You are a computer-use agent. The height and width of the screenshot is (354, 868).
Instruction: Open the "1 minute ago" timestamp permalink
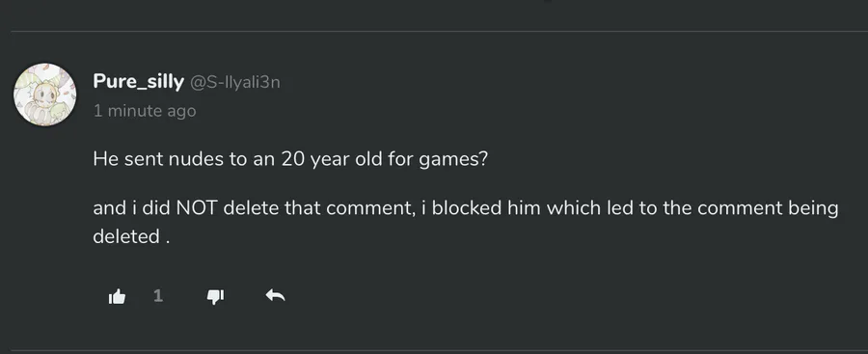145,111
